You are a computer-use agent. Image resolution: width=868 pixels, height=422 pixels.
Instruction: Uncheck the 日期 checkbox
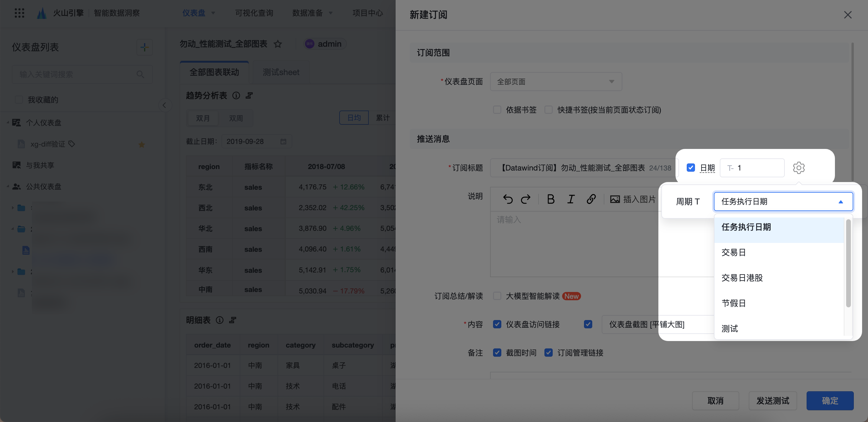(x=691, y=168)
